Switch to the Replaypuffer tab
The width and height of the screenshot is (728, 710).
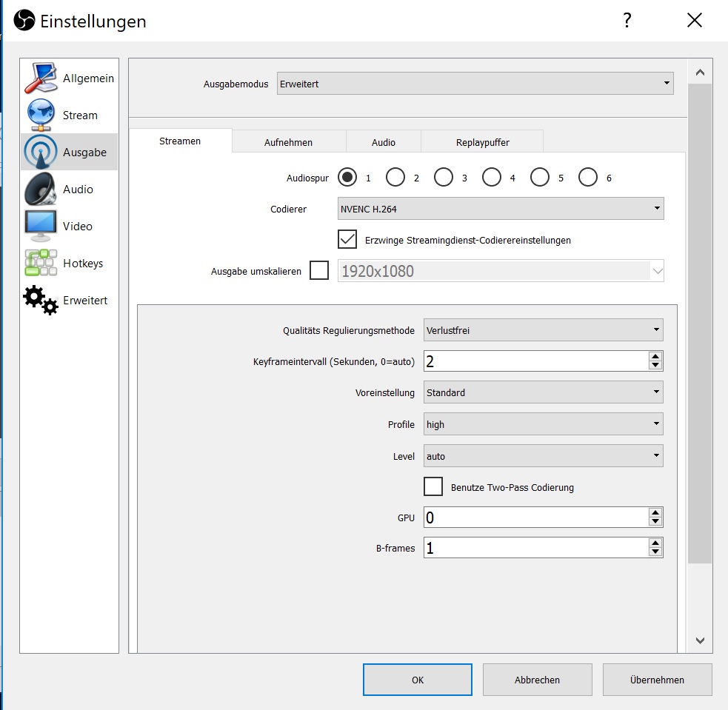482,142
